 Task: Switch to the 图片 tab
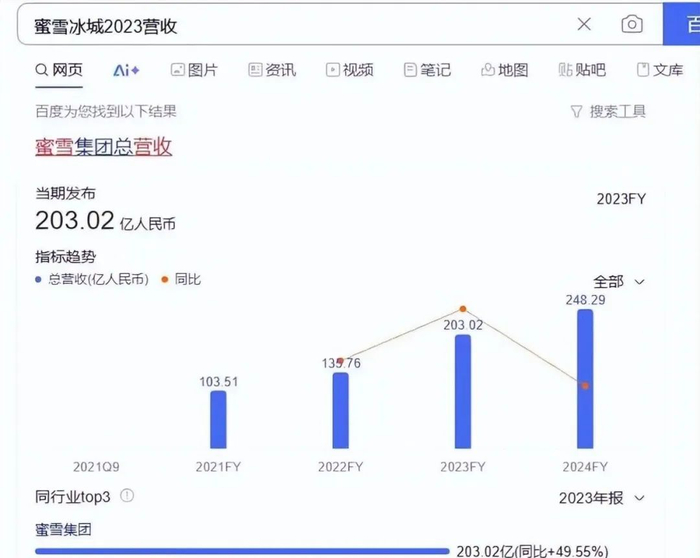click(x=194, y=70)
